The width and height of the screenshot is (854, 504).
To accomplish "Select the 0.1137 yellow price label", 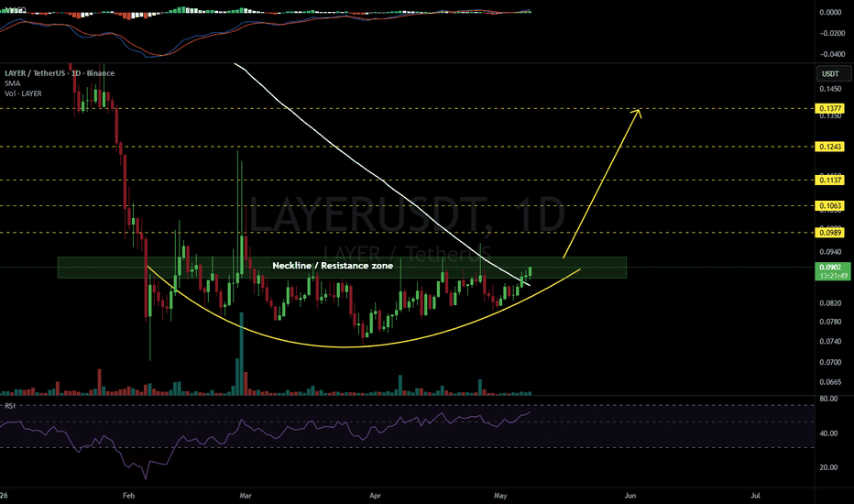I will tap(829, 180).
